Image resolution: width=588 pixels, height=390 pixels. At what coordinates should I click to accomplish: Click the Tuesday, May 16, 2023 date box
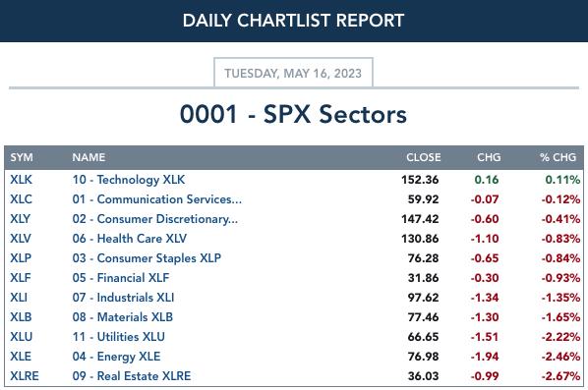293,73
